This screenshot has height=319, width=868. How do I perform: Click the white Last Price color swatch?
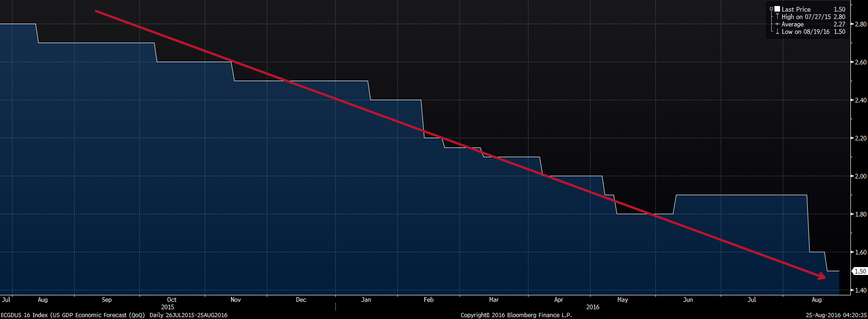click(777, 9)
